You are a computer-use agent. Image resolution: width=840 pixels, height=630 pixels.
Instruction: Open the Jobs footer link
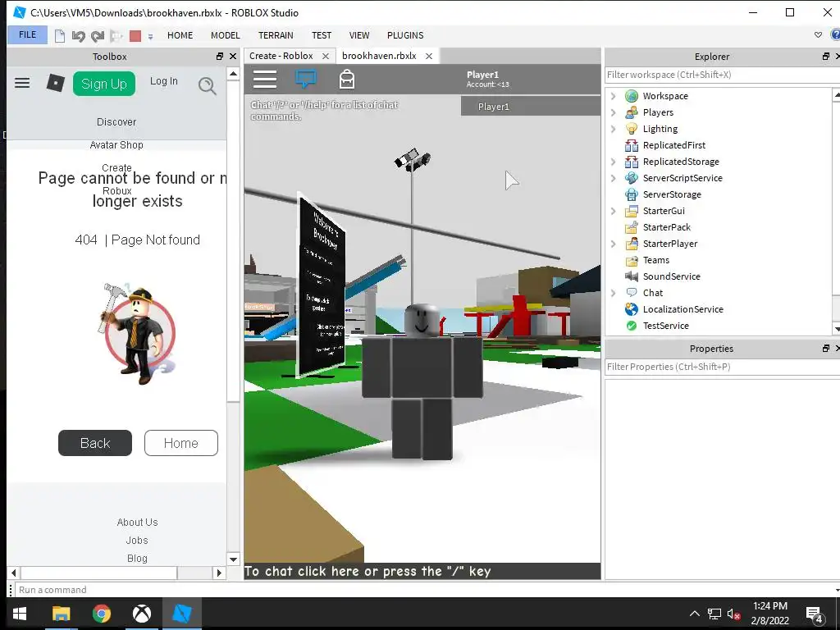pyautogui.click(x=137, y=541)
